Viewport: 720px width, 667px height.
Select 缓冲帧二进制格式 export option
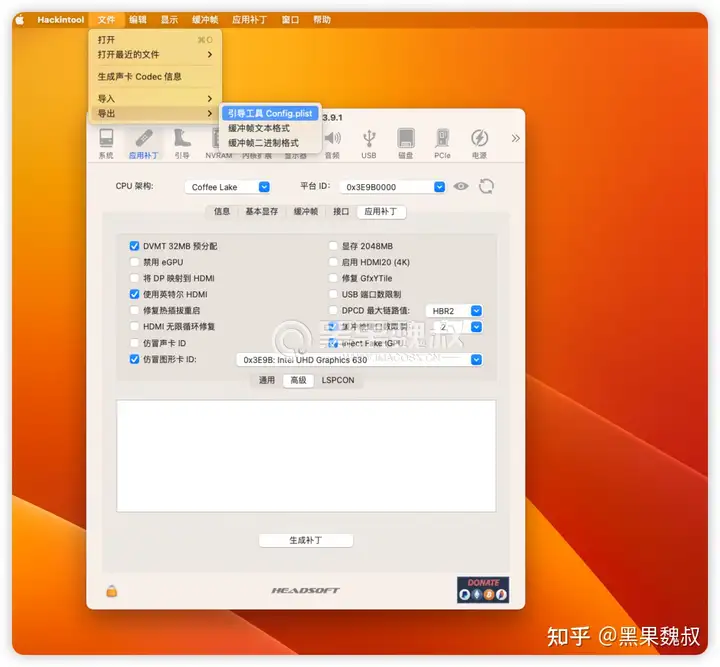tap(270, 143)
